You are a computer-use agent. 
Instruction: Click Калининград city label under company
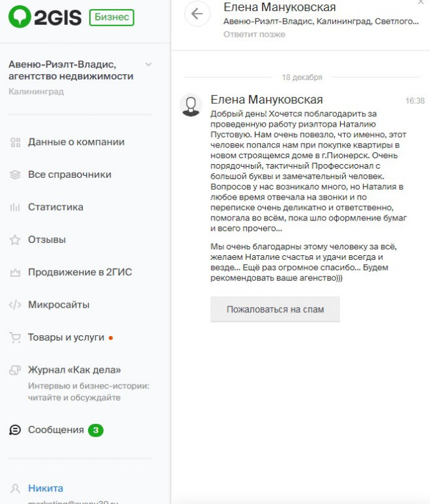point(36,92)
